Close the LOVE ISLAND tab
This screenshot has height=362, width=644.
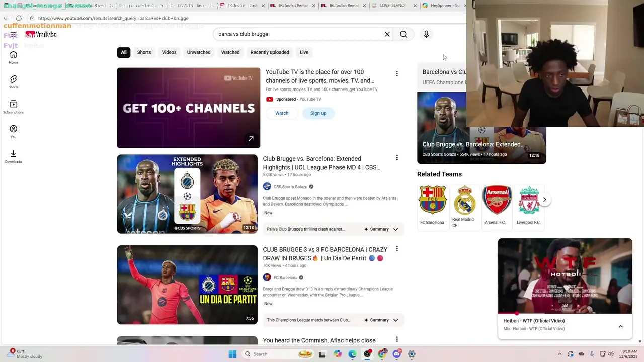point(416,6)
